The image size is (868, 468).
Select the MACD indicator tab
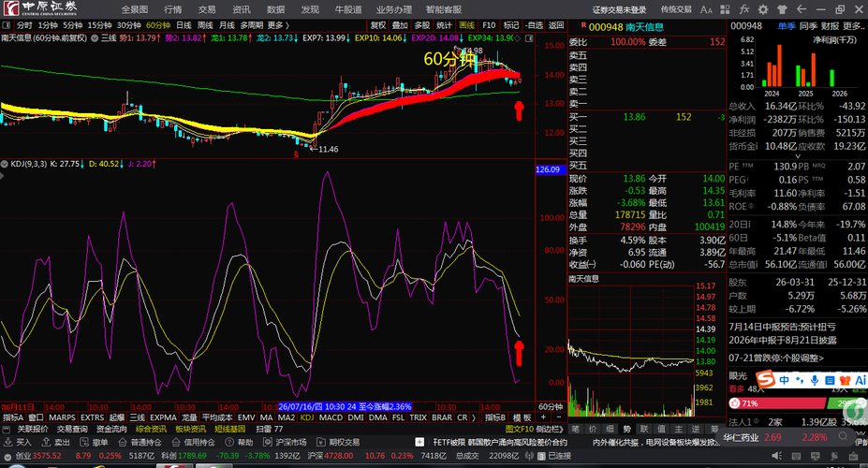click(331, 417)
